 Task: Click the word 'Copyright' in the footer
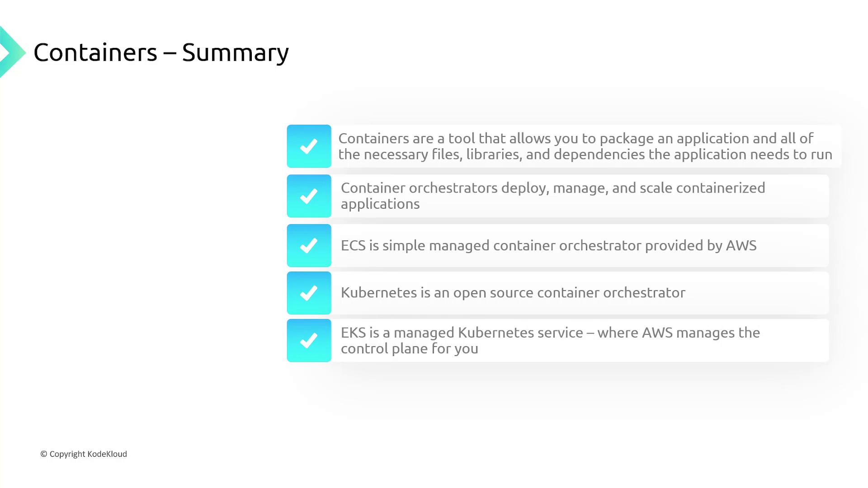67,454
